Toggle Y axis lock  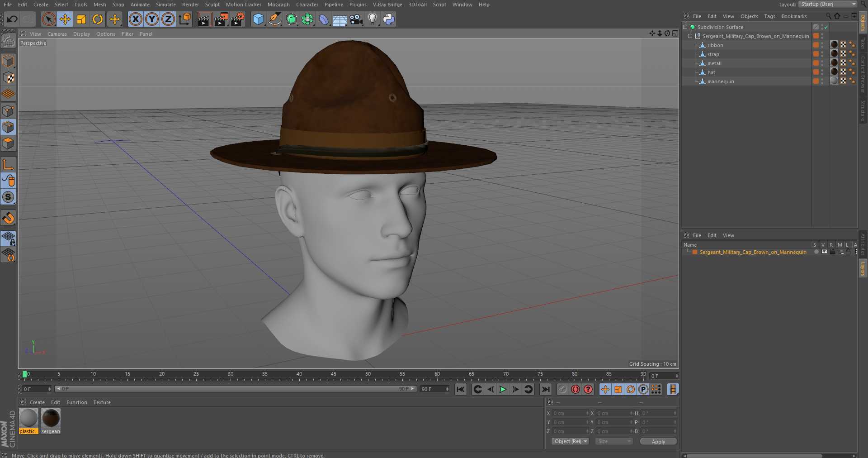click(x=152, y=19)
